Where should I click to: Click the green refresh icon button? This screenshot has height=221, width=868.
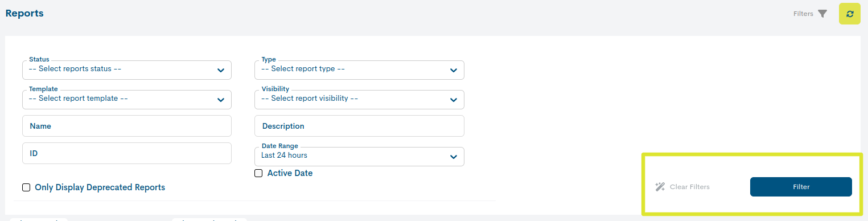point(849,14)
